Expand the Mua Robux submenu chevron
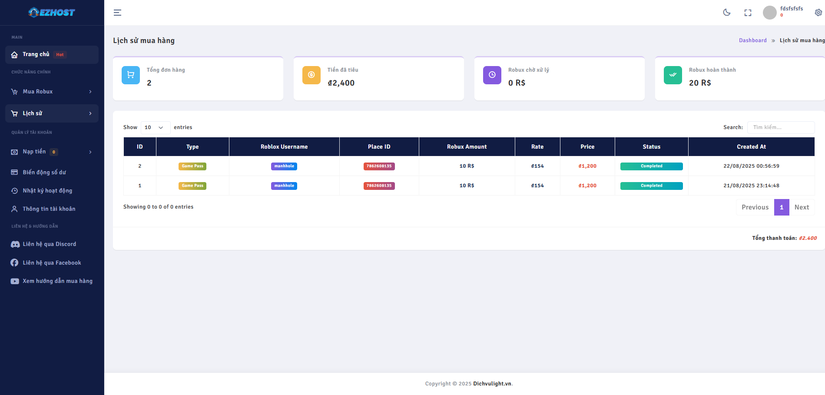 tap(90, 92)
